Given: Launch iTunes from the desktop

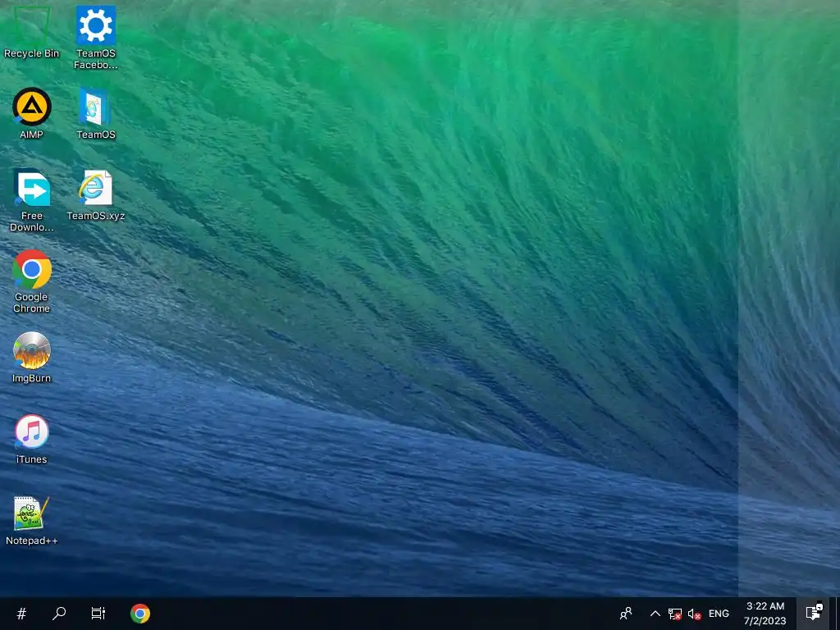Looking at the screenshot, I should pos(32,439).
